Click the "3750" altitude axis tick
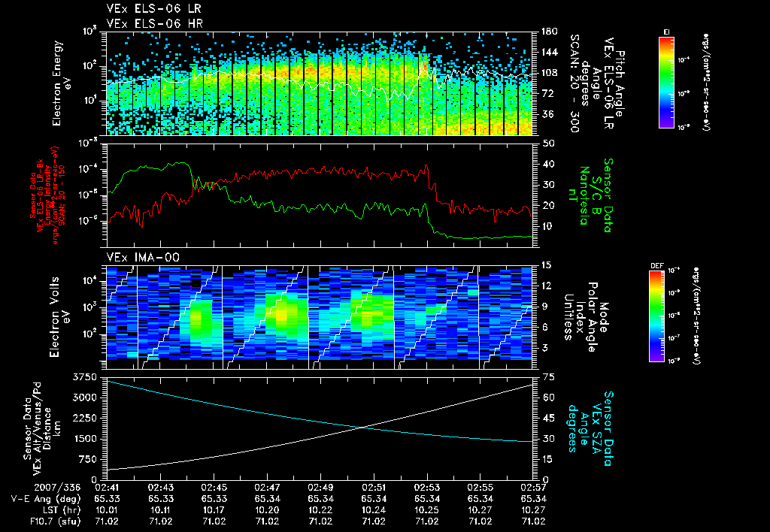The image size is (770, 532). 84,377
